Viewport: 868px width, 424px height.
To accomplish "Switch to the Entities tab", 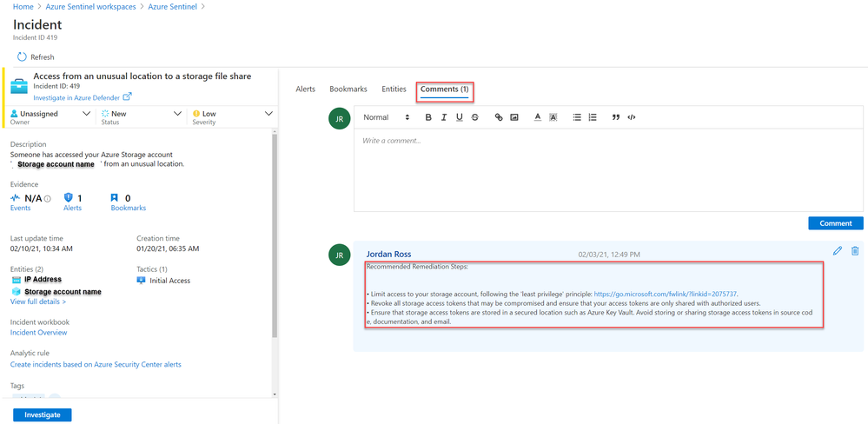I will pyautogui.click(x=394, y=89).
